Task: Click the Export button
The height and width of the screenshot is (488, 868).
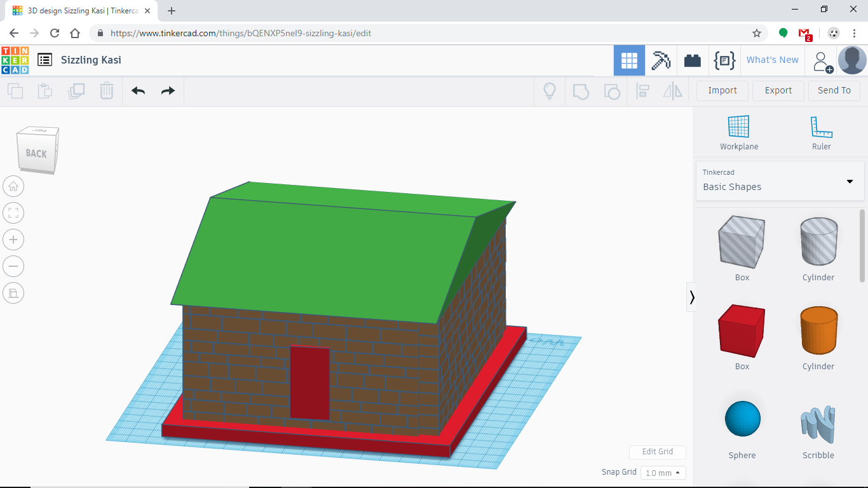Action: (x=778, y=90)
